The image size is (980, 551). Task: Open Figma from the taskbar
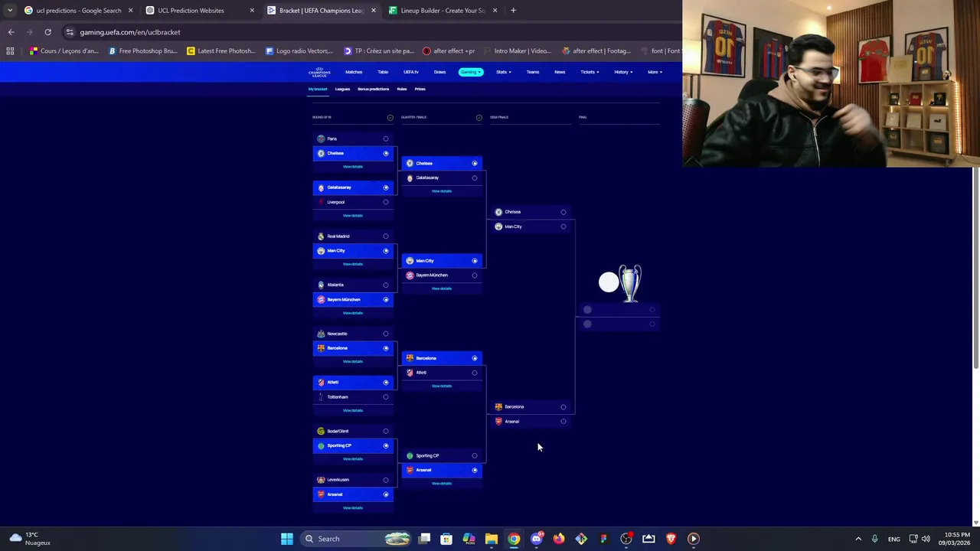point(603,539)
